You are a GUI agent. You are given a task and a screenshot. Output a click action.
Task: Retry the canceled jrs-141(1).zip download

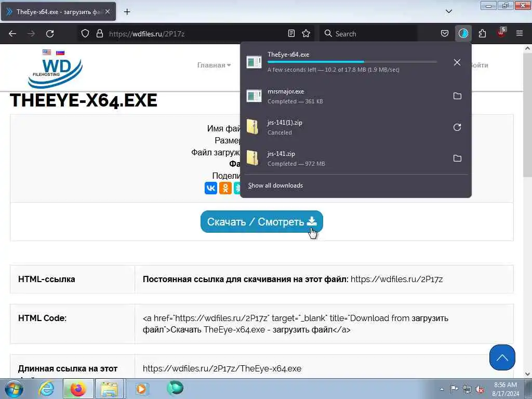click(457, 127)
